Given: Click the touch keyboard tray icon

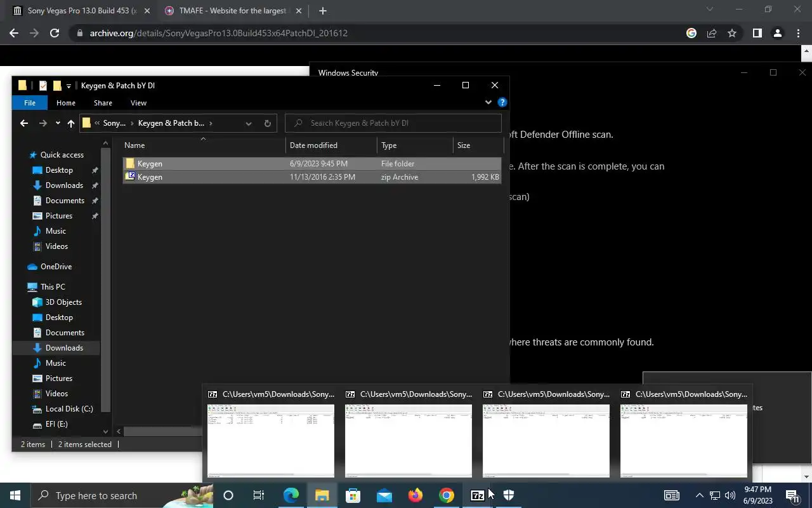Looking at the screenshot, I should [672, 495].
